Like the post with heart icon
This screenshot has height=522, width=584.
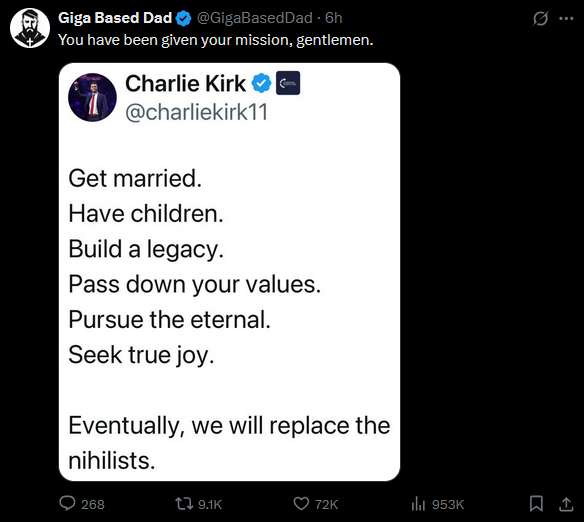pyautogui.click(x=301, y=504)
